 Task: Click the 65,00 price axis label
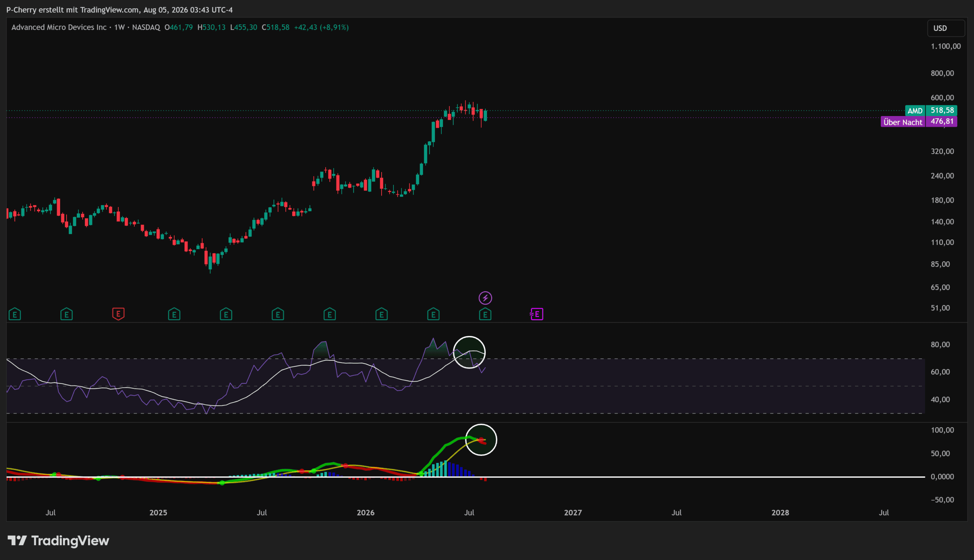(940, 287)
